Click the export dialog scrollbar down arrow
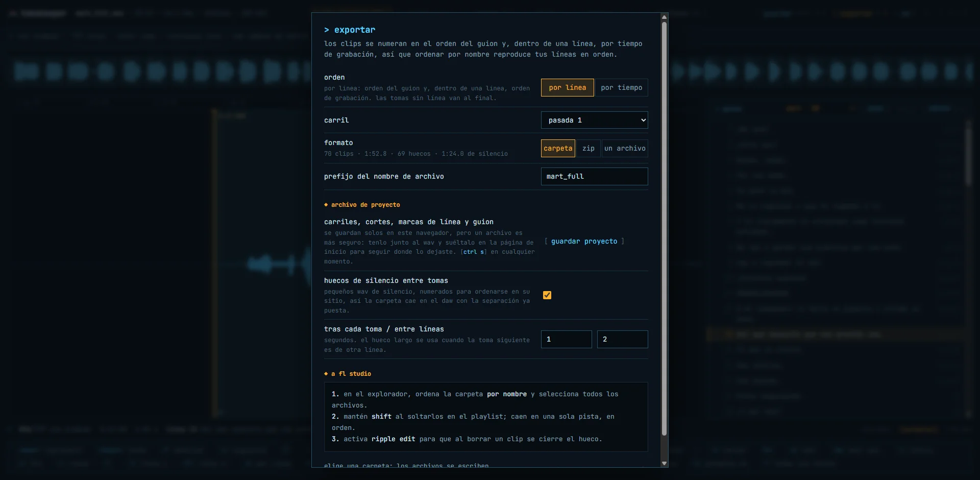This screenshot has height=480, width=980. point(664,463)
